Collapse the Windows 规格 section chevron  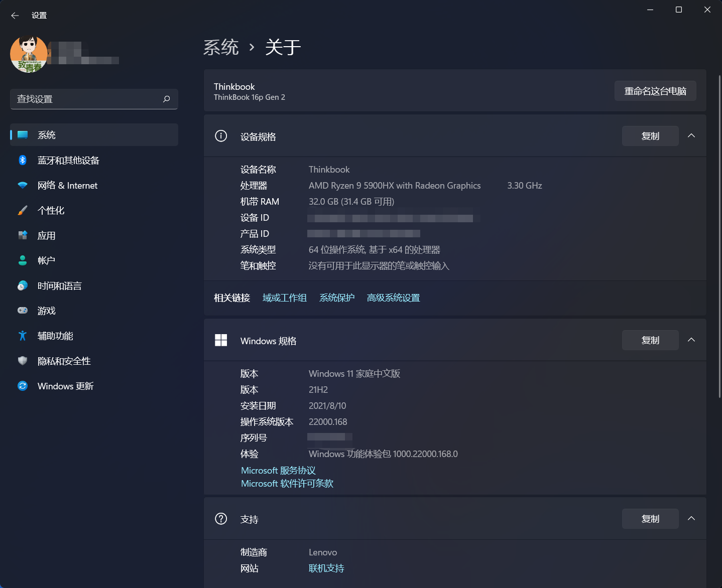691,340
